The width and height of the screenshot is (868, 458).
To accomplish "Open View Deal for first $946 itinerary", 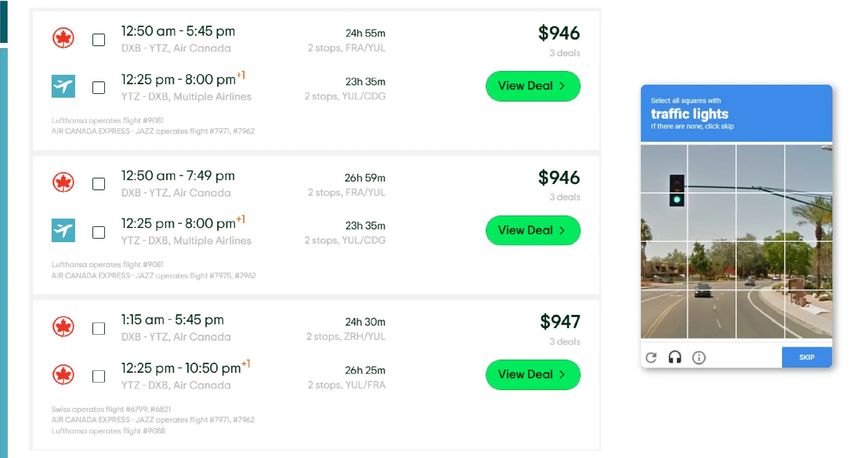I will [533, 86].
